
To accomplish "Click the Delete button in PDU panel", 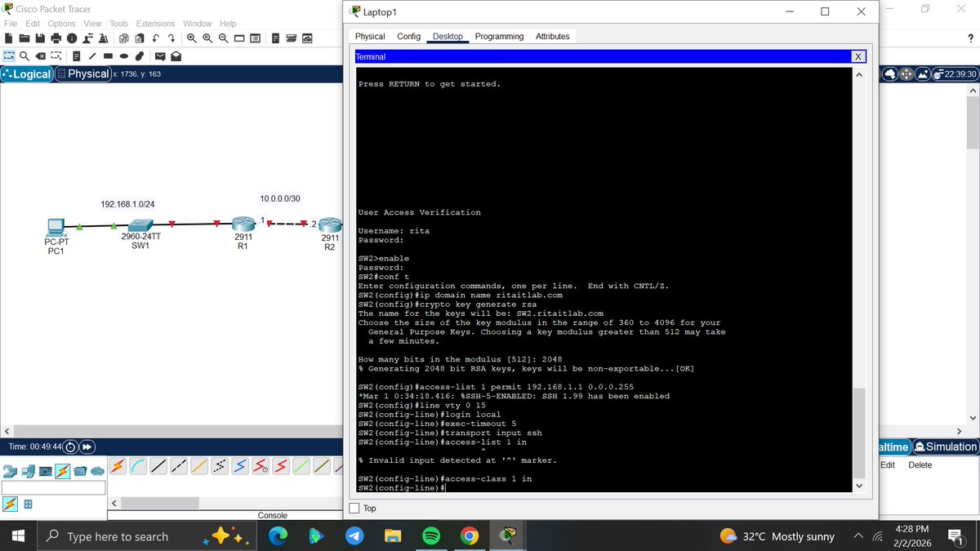I will [x=920, y=465].
